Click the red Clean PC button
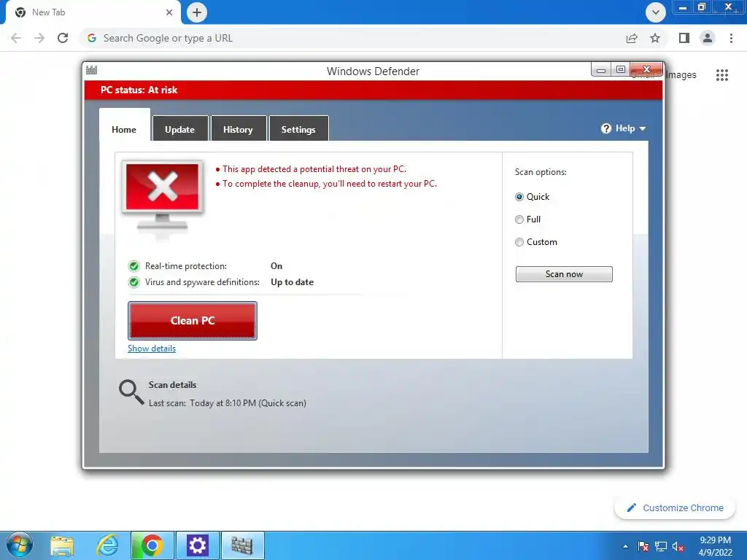The width and height of the screenshot is (747, 560). click(x=193, y=321)
